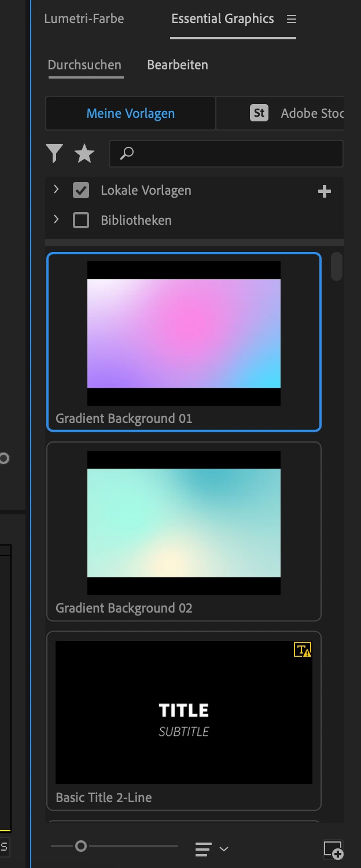Toggle the Lokale Vorlagen checkbox

[x=81, y=190]
